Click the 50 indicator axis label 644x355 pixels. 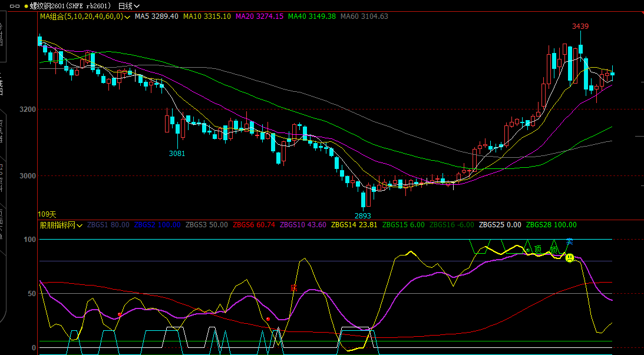[x=32, y=293]
